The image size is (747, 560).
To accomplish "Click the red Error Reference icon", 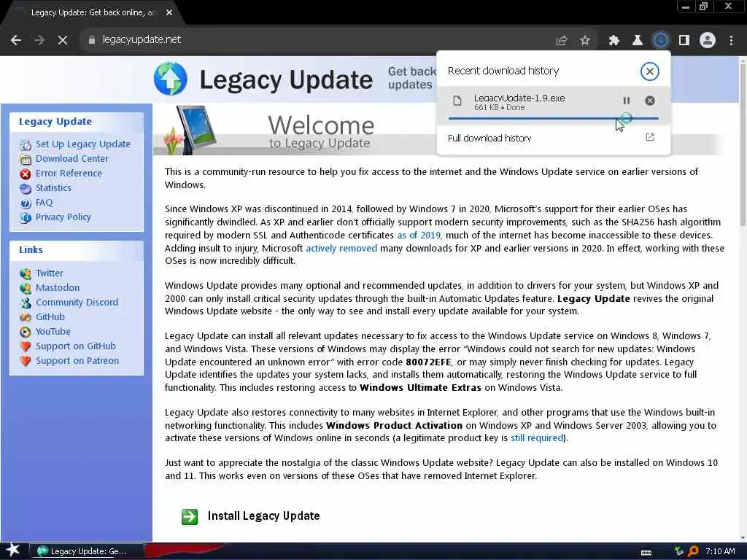I will point(26,174).
